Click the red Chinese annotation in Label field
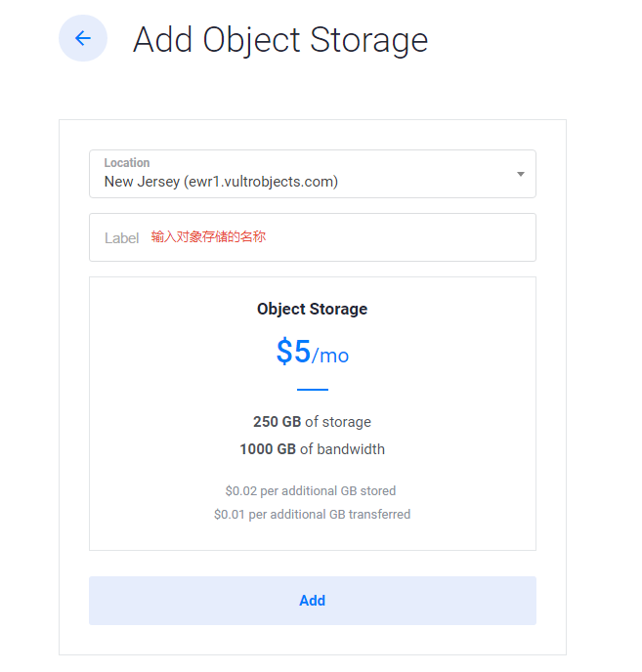This screenshot has width=642, height=672. tap(208, 236)
